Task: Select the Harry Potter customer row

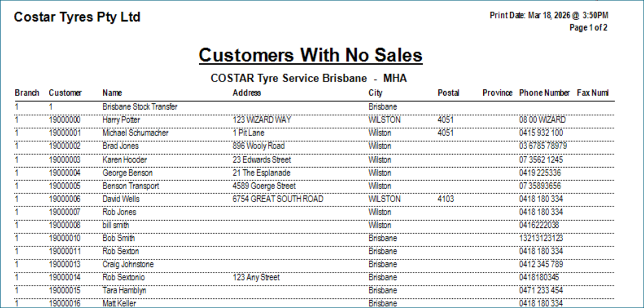Action: (x=315, y=120)
